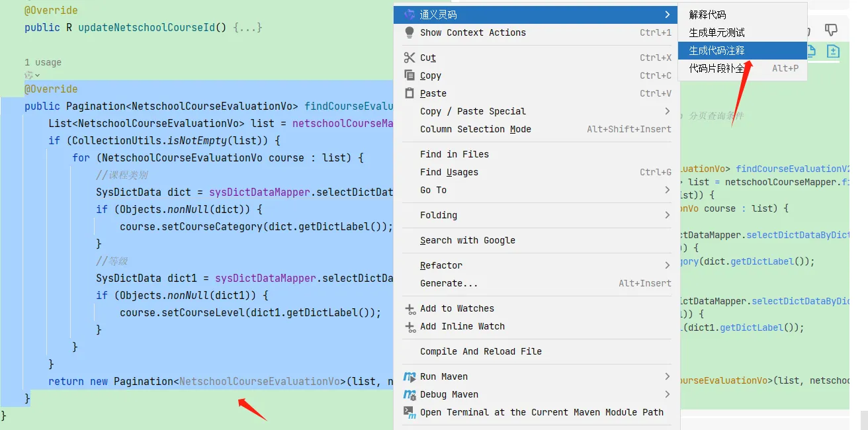Click the lightbulb Show Context Actions icon
The height and width of the screenshot is (430, 868).
tap(410, 32)
